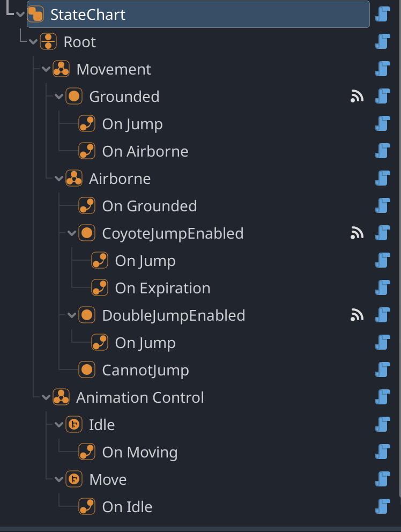The image size is (401, 532).
Task: Select the On Grounded transition node
Action: 149,206
